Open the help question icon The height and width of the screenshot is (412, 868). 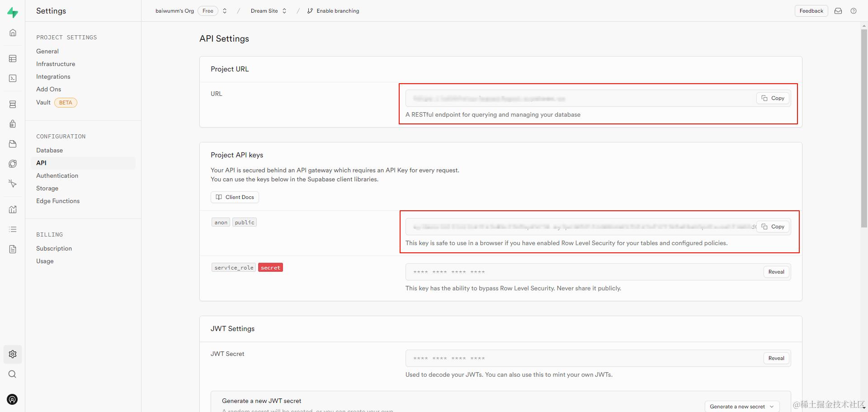click(x=854, y=11)
